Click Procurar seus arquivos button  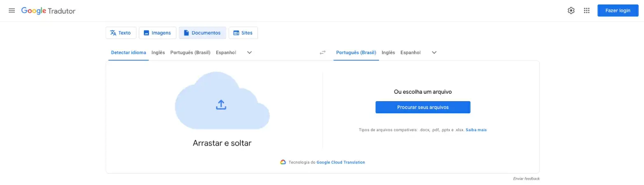(423, 107)
